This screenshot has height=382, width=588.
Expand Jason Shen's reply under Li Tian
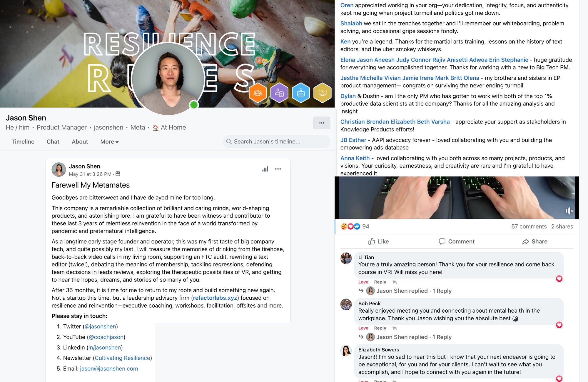[409, 291]
